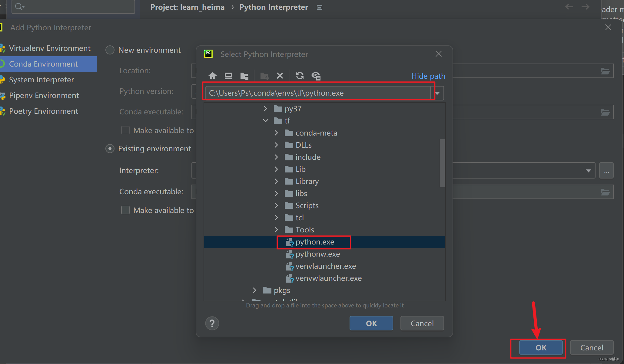The image size is (624, 364).
Task: Open interpreter ellipsis browse button
Action: click(606, 171)
